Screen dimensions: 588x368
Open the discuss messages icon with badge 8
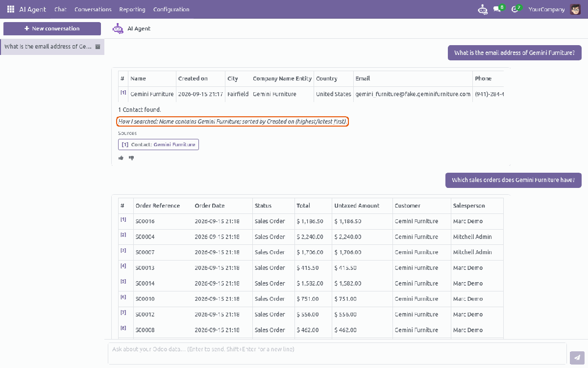pos(498,9)
